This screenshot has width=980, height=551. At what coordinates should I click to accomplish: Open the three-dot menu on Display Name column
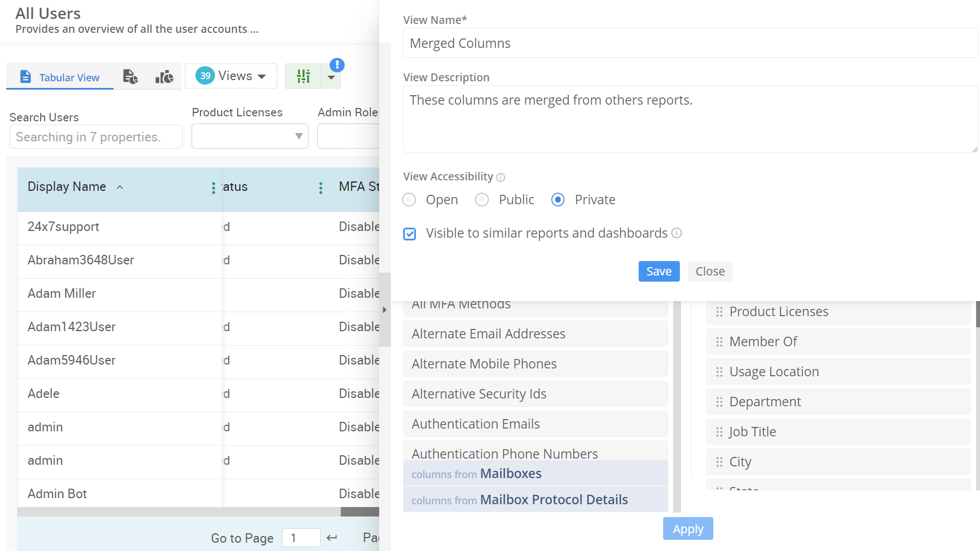coord(213,188)
